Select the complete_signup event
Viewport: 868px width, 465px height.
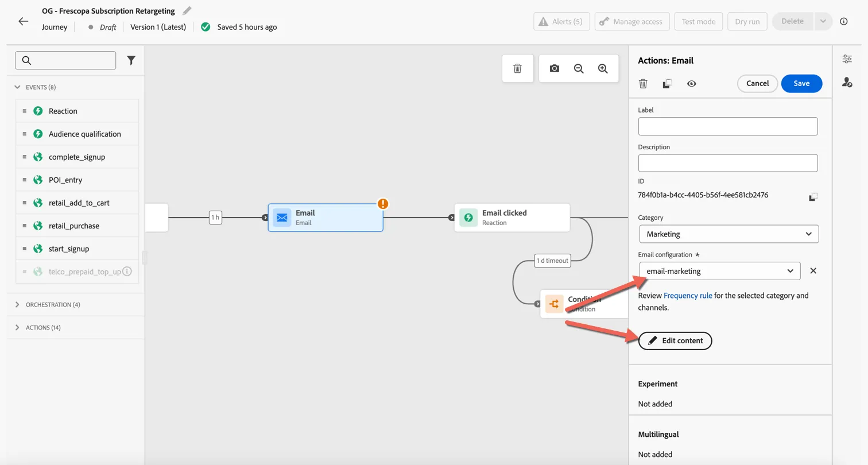tap(77, 157)
